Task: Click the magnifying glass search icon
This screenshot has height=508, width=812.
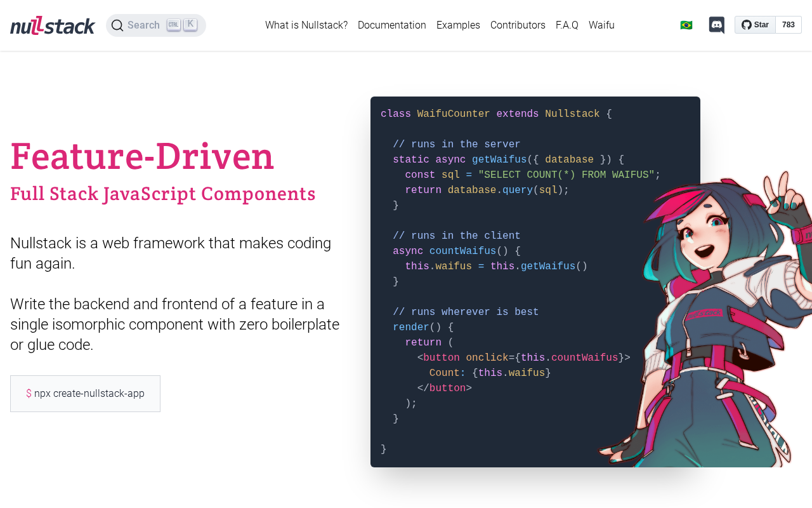Action: pos(117,25)
